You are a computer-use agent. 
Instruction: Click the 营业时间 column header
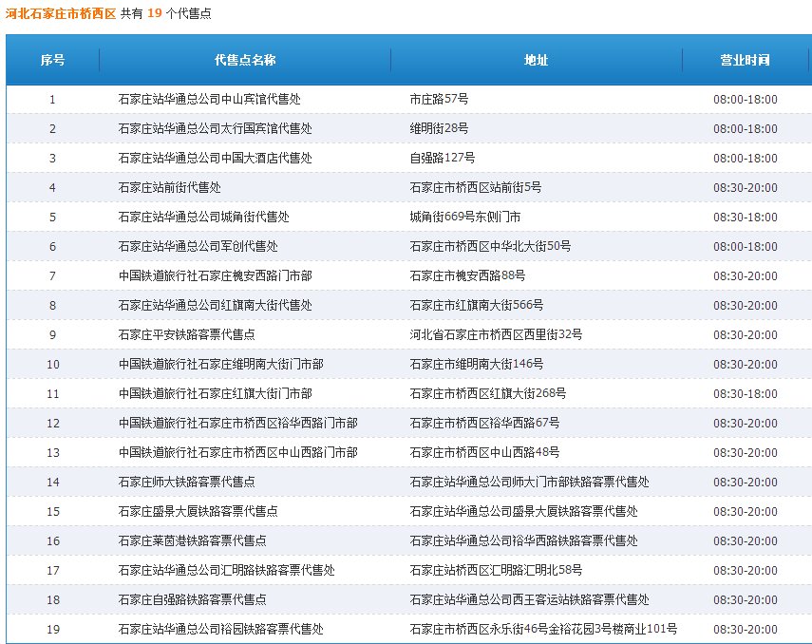(x=746, y=59)
